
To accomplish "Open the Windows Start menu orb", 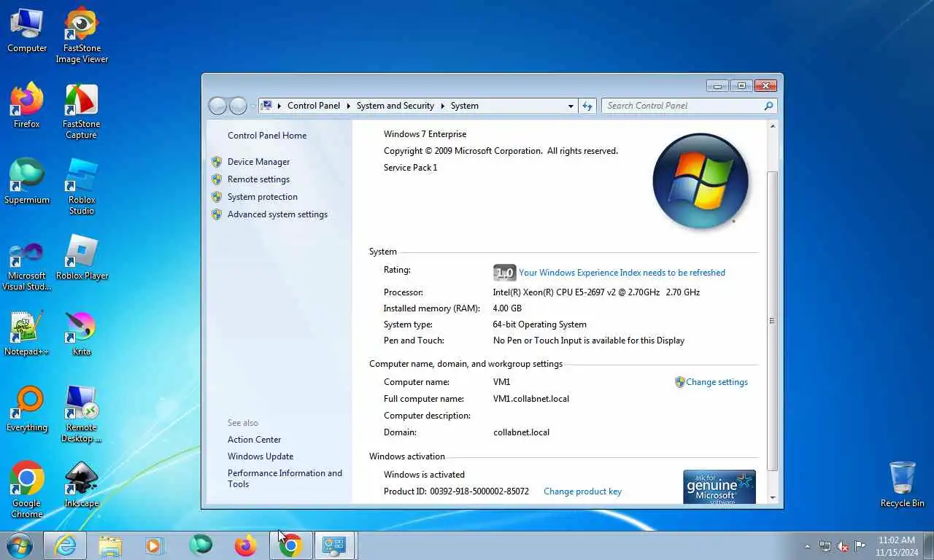I will 19,545.
